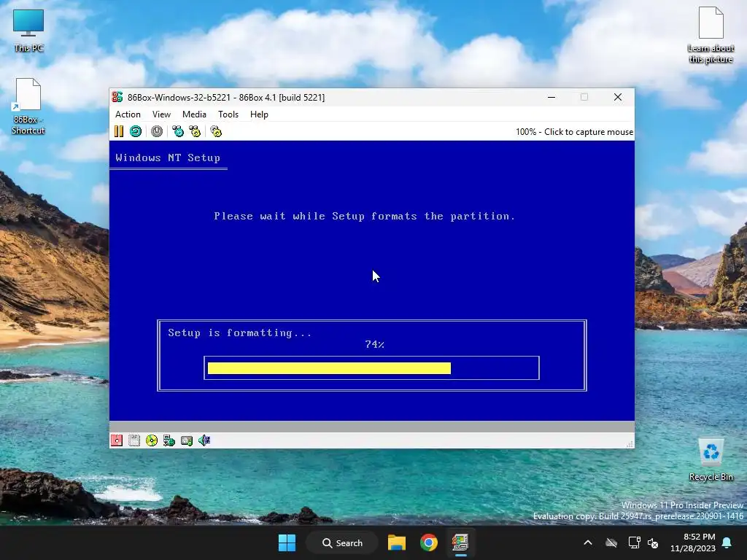The height and width of the screenshot is (560, 747).
Task: Click the sound speaker status icon
Action: click(x=204, y=440)
